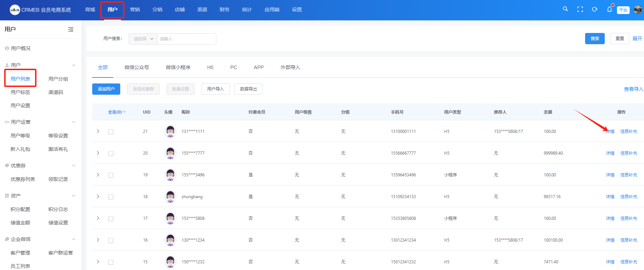Check the checkbox for UID 21 row
This screenshot has width=644, height=270.
click(x=111, y=132)
